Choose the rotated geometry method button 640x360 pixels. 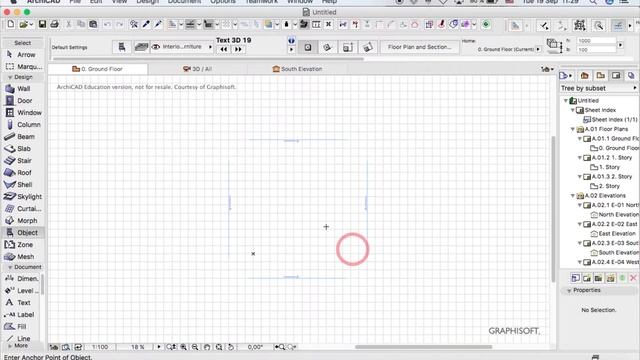[x=327, y=47]
